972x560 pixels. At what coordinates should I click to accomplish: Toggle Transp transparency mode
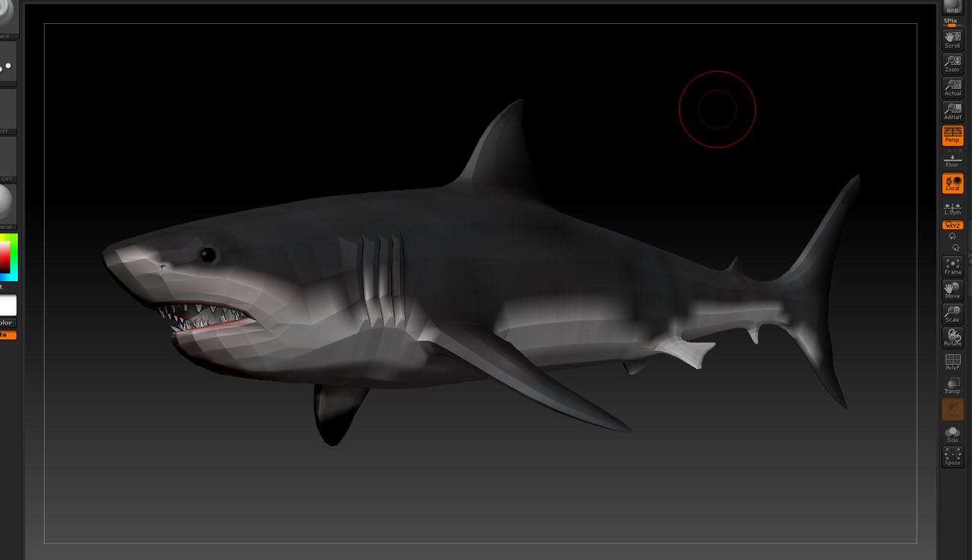point(952,386)
